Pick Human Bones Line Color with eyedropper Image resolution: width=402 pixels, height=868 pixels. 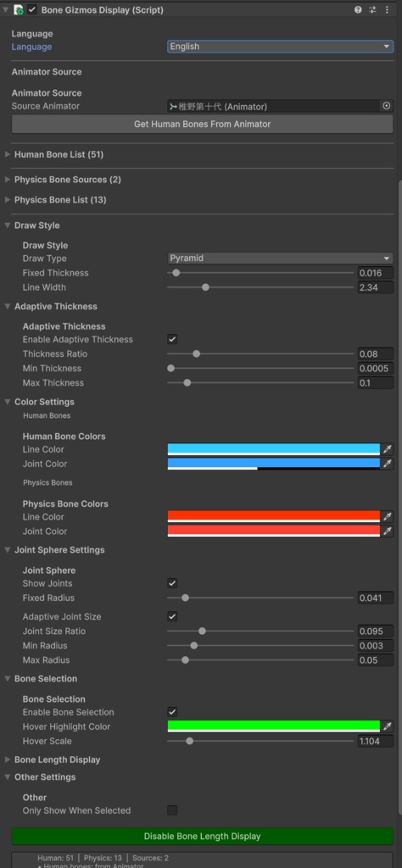tap(387, 449)
